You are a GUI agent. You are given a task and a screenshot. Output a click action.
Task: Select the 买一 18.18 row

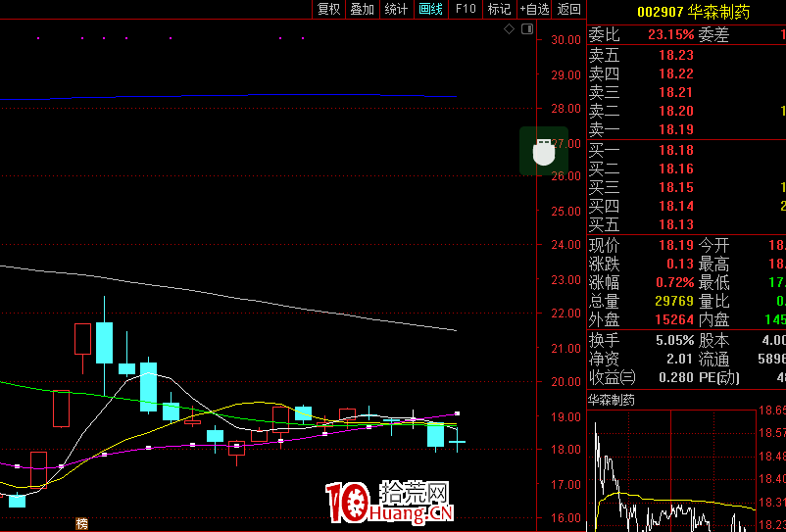click(x=686, y=150)
